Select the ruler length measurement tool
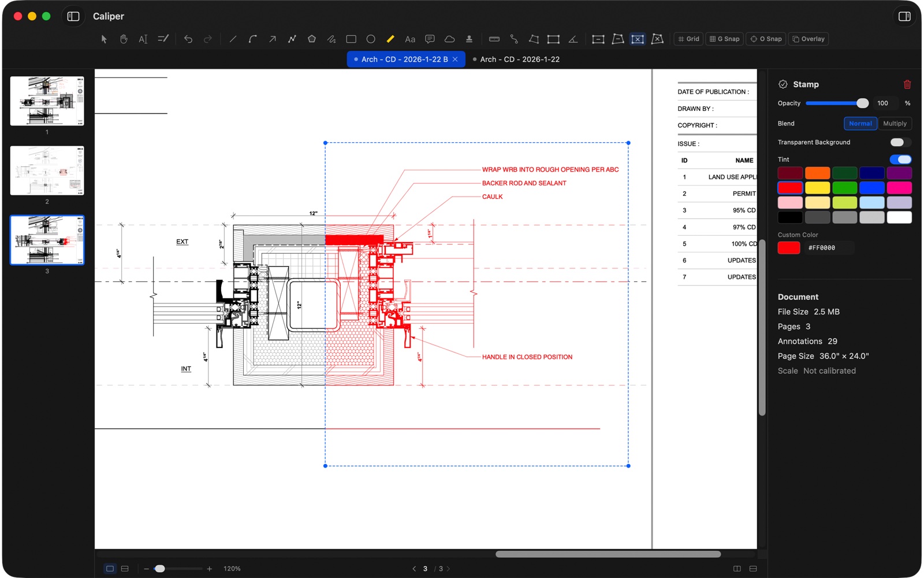This screenshot has height=578, width=924. tap(494, 39)
